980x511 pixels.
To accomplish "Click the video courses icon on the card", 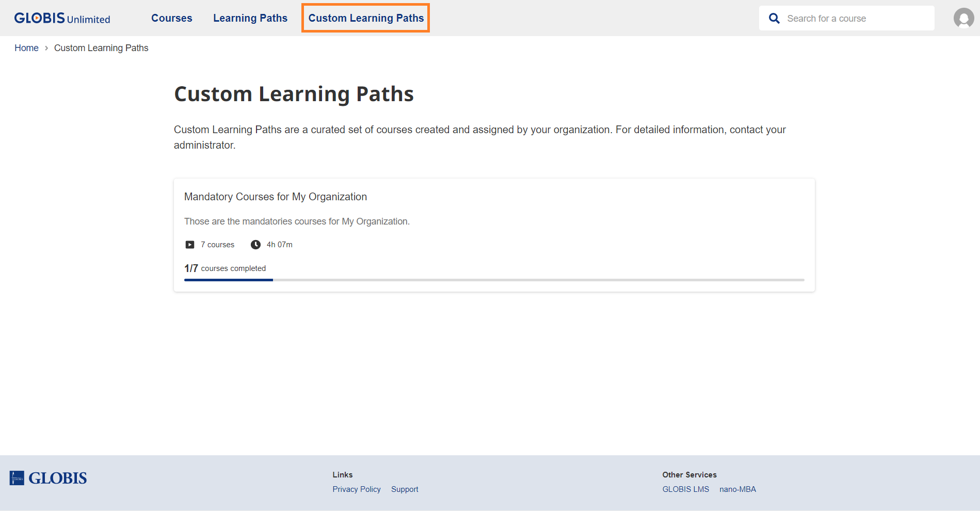I will click(189, 244).
